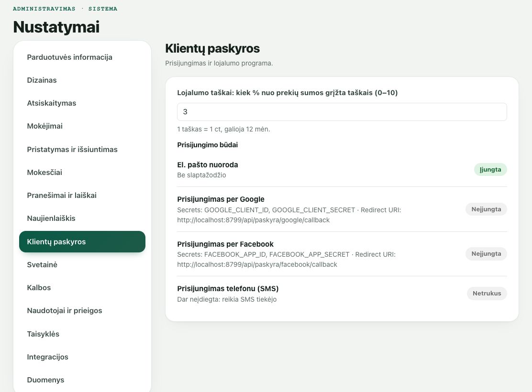Click the Netrukus badge for SMS login

(x=487, y=294)
